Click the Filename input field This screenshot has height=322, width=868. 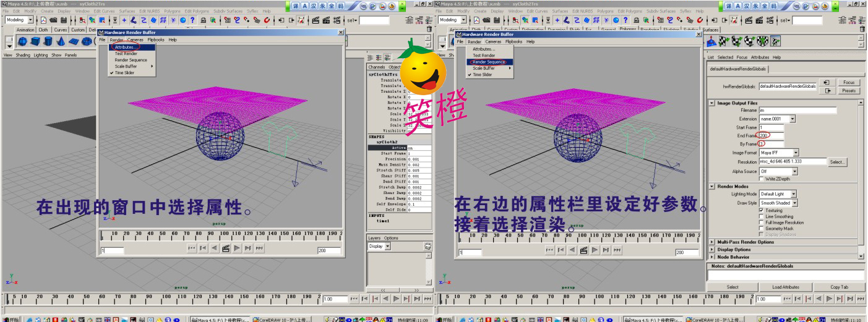tap(797, 111)
